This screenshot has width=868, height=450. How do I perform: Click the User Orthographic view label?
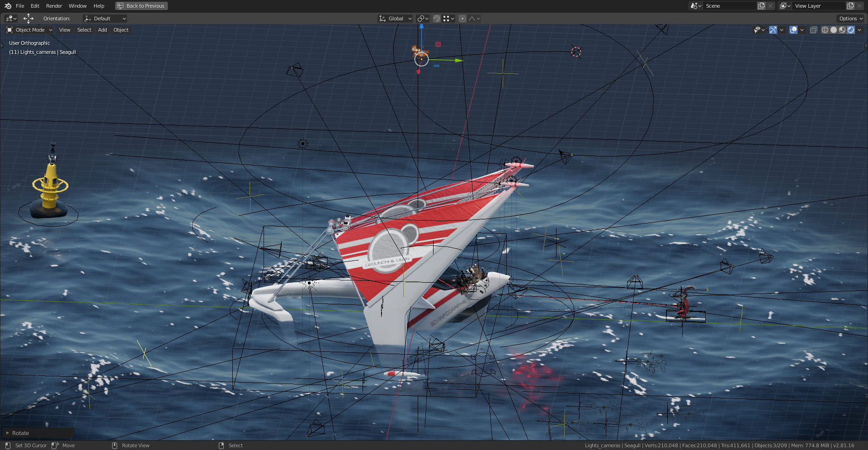29,43
